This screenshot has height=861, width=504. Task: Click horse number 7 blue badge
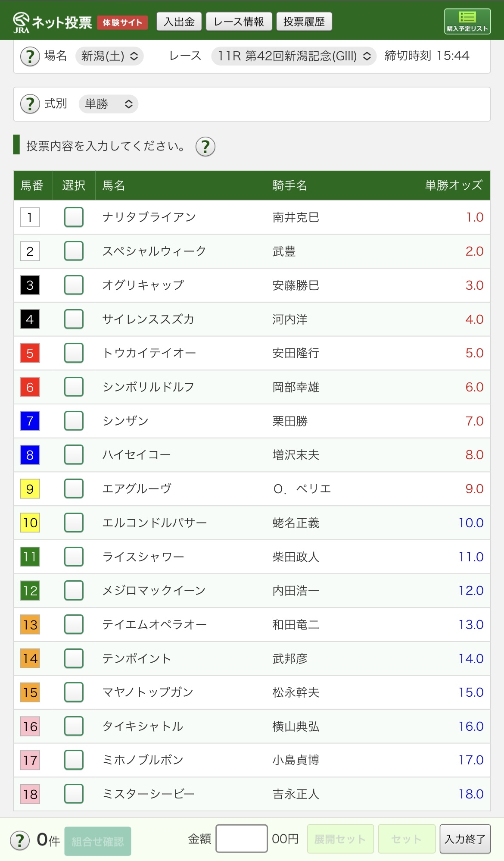[30, 421]
